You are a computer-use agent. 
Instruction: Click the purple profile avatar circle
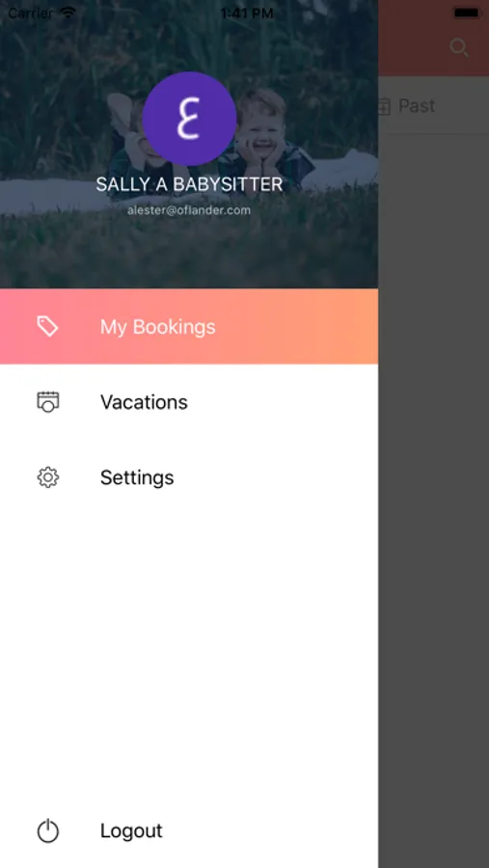tap(189, 119)
